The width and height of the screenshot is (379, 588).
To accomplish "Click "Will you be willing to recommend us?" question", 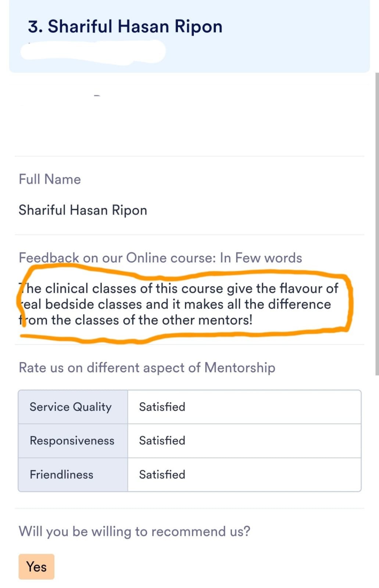I will click(x=134, y=531).
